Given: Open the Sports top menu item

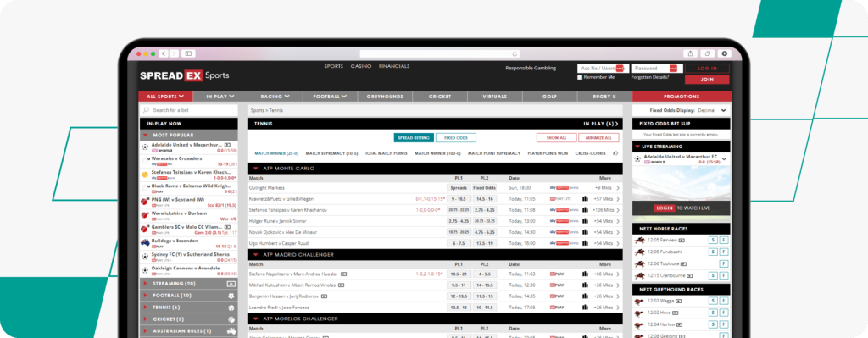Looking at the screenshot, I should click(x=334, y=66).
